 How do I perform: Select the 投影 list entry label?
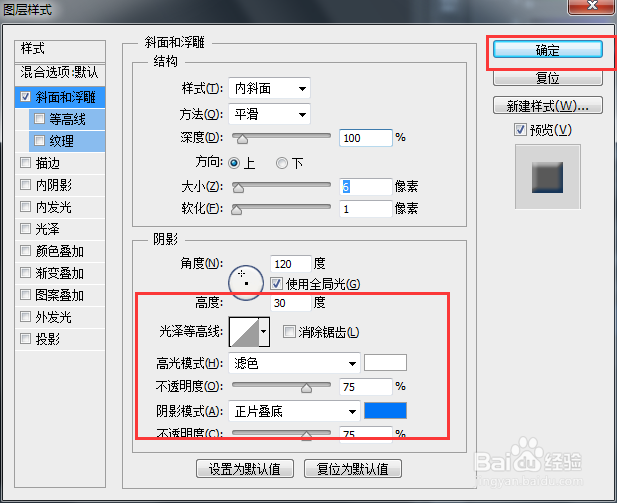47,339
